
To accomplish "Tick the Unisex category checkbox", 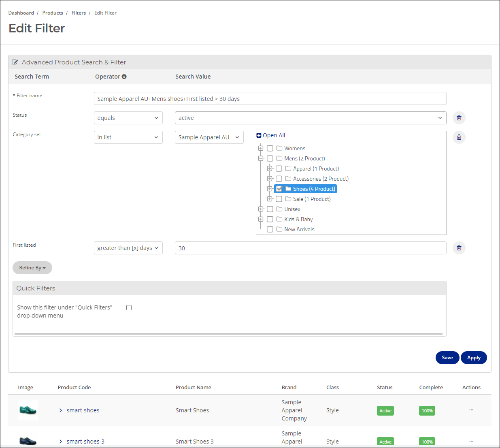I will click(270, 209).
